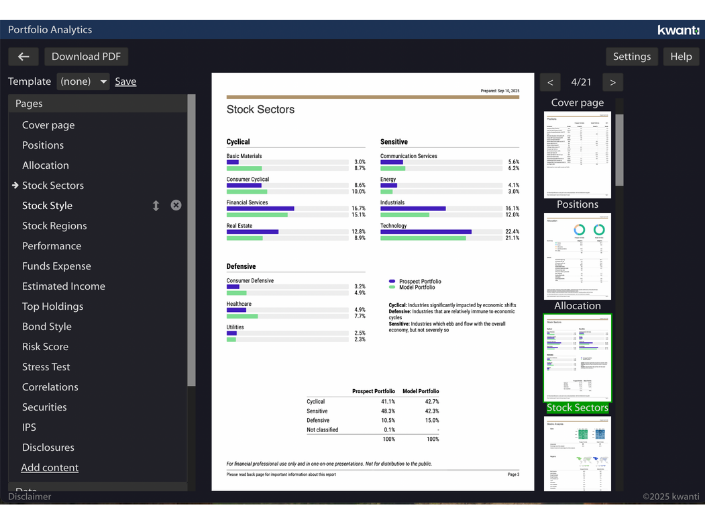
Task: Click Download PDF button
Action: coord(90,57)
